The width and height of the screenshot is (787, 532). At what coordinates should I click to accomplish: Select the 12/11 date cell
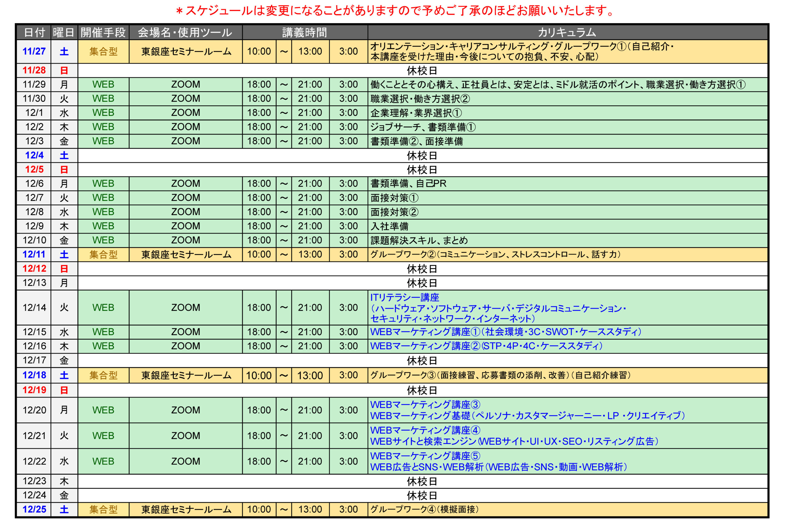[34, 255]
